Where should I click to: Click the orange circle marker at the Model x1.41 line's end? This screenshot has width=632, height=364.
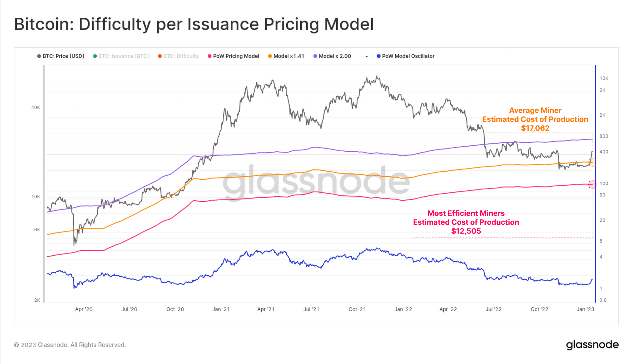tap(592, 163)
